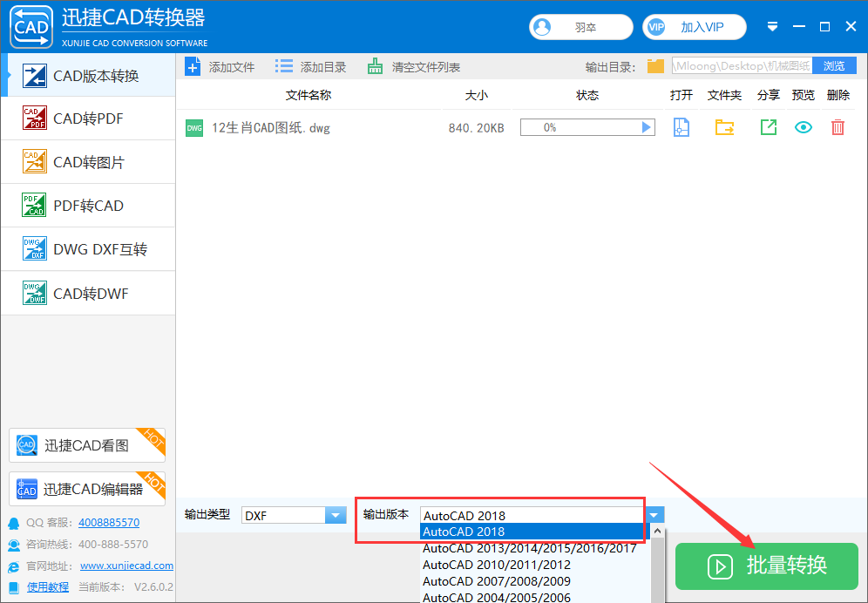
Task: Select the PDF转CAD option
Action: tap(89, 206)
